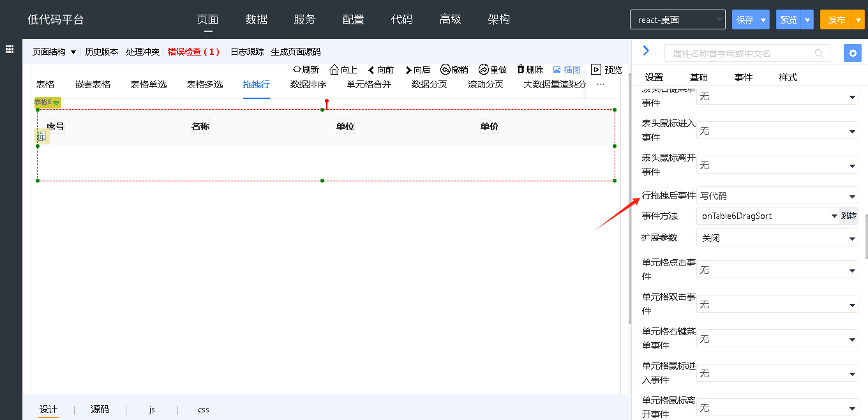Collapse property panel with blue chevron
Screen dimensions: 868x420
(646, 50)
